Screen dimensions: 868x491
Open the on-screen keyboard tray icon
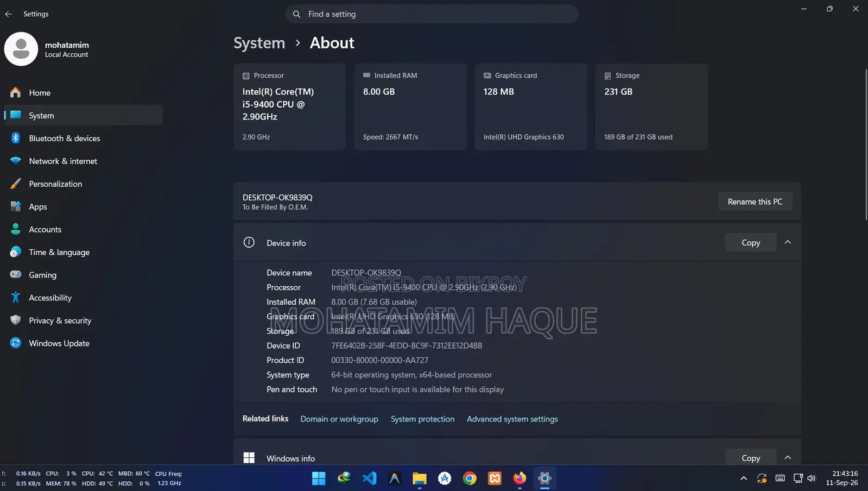[780, 478]
